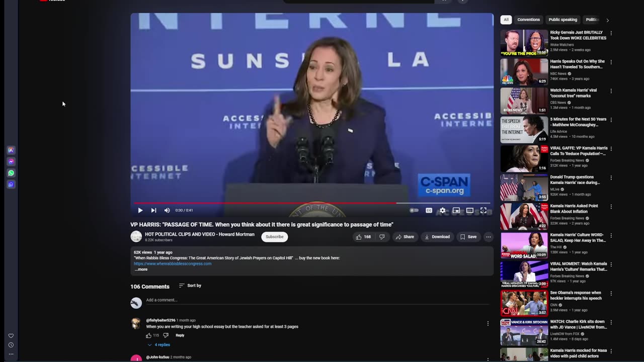Select the Public speaking filter chip

[x=562, y=20]
